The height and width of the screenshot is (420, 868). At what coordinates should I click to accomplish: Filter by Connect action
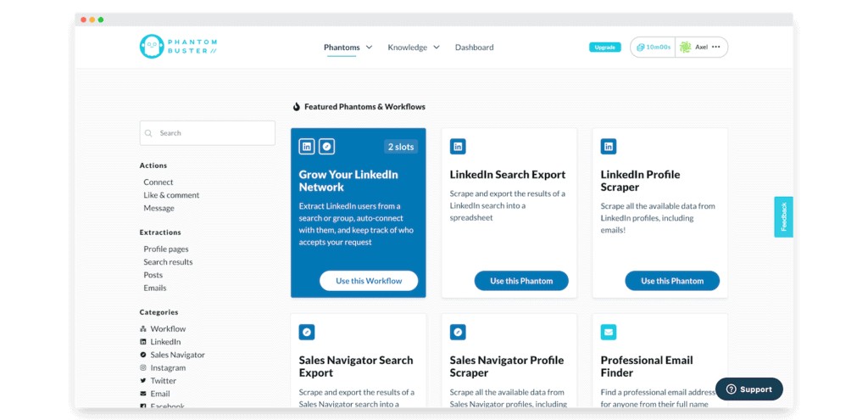tap(159, 182)
